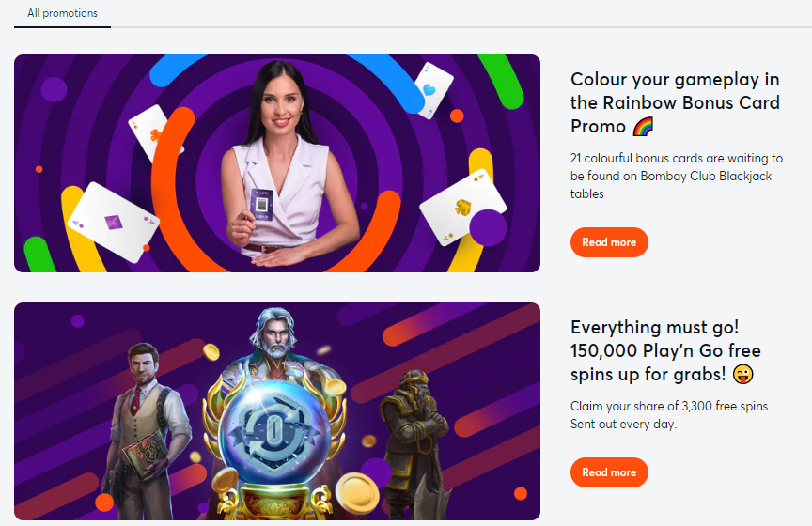Viewport: 812px width, 526px height.
Task: Click the Everything must go promo headline
Action: (665, 350)
